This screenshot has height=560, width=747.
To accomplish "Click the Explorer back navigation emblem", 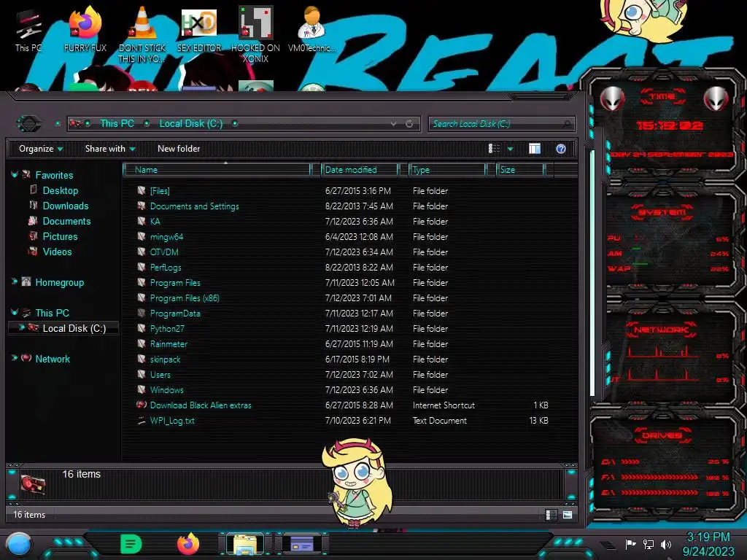I will (x=29, y=124).
